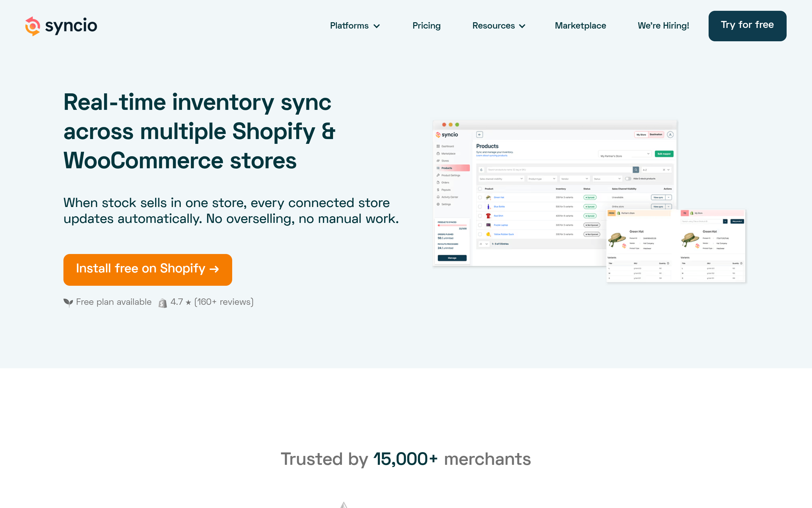Screen dimensions: 812x508
Task: Click the "Real-time inventory sync" headline
Action: pos(200,131)
